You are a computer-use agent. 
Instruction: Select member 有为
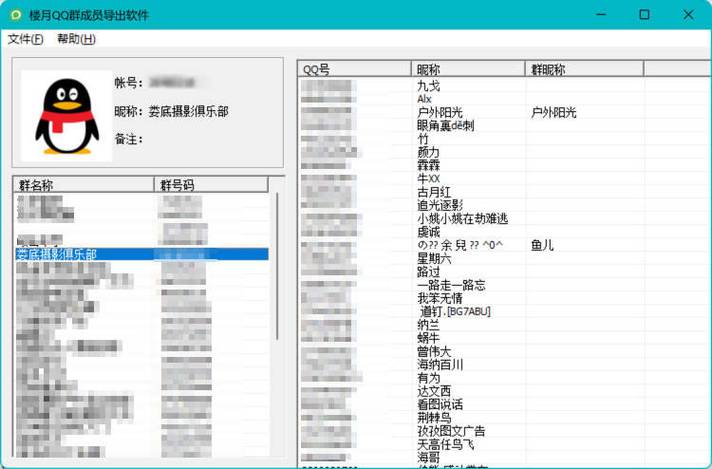pos(428,378)
